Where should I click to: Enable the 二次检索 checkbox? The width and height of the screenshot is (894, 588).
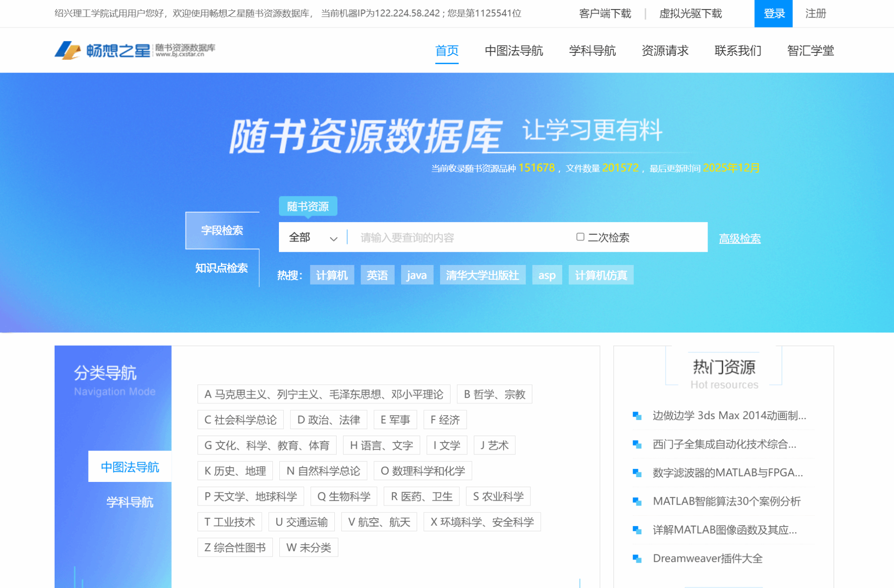pos(580,237)
